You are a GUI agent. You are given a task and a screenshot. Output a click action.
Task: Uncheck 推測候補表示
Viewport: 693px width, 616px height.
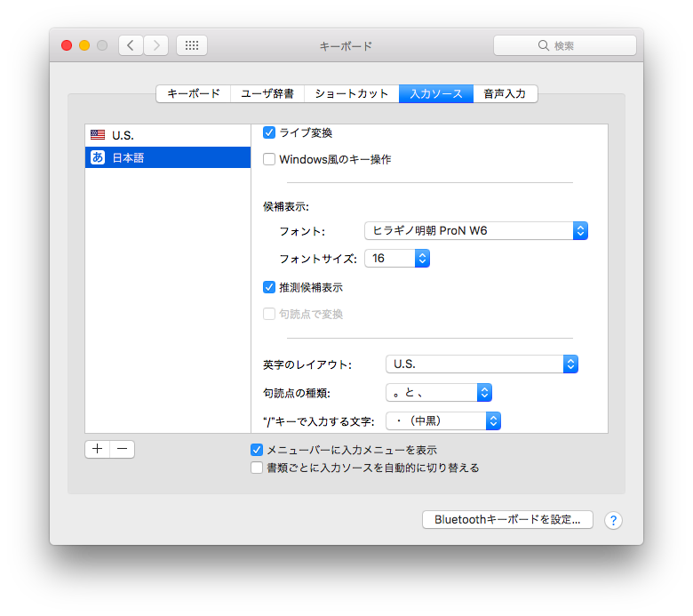[x=269, y=287]
